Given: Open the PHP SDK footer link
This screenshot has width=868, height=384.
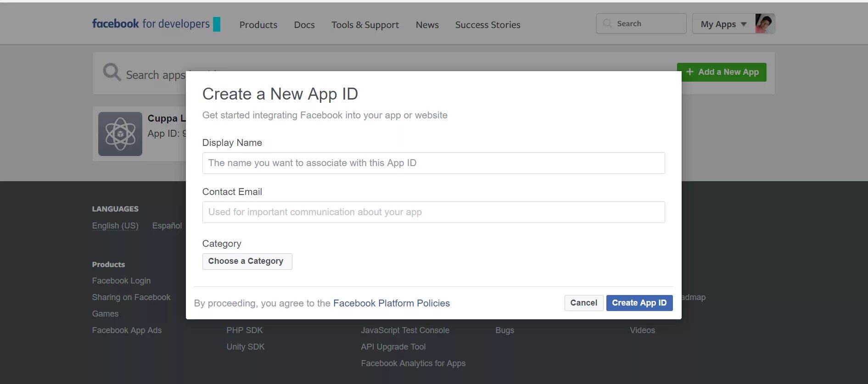Looking at the screenshot, I should [245, 330].
